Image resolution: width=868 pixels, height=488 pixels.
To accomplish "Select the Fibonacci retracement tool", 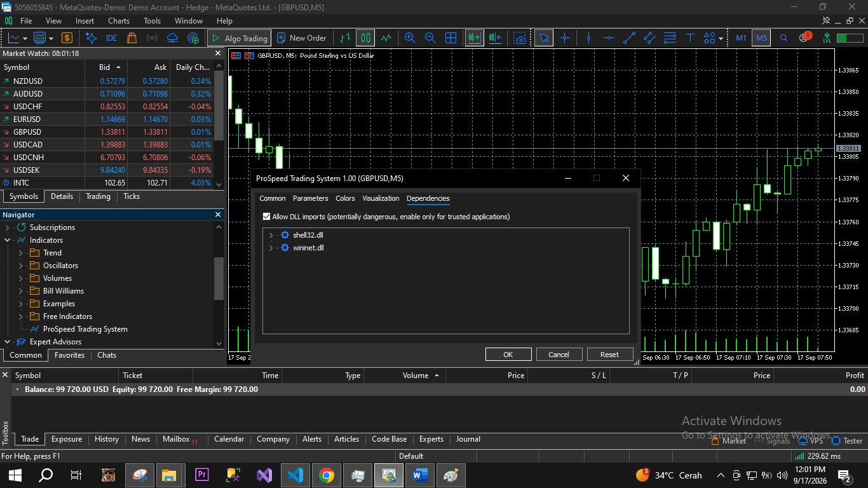I will [670, 38].
